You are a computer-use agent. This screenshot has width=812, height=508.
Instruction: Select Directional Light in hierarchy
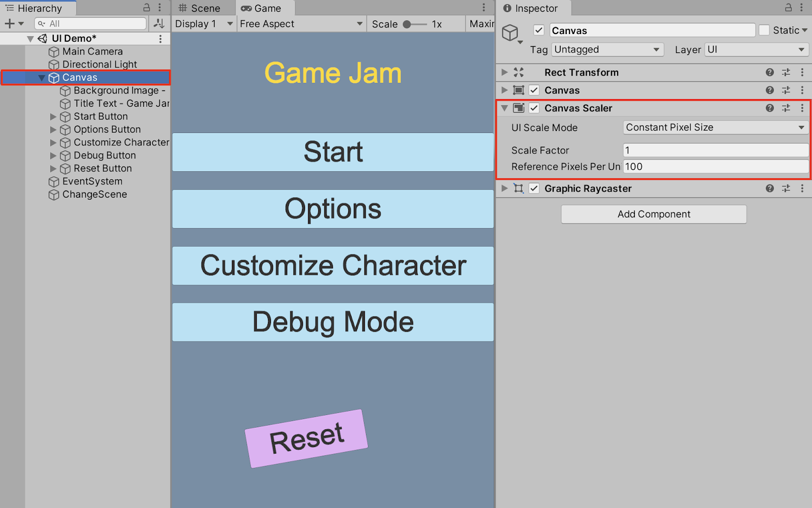click(99, 65)
